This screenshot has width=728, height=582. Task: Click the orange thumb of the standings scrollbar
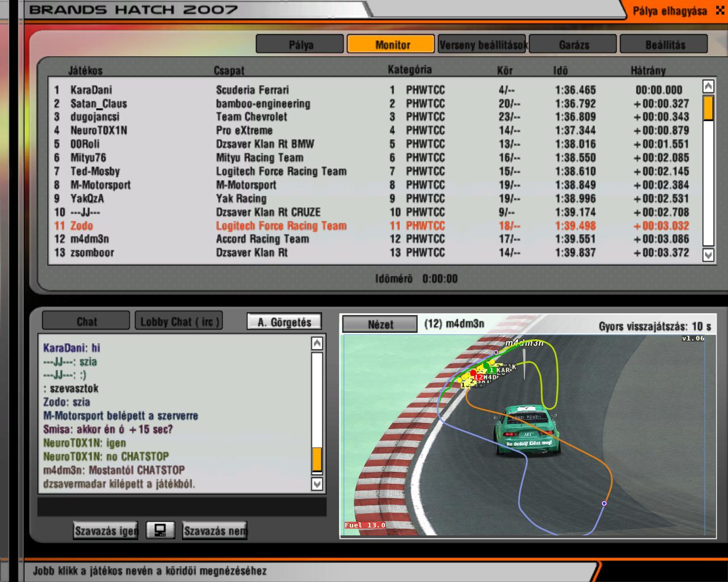click(x=708, y=108)
